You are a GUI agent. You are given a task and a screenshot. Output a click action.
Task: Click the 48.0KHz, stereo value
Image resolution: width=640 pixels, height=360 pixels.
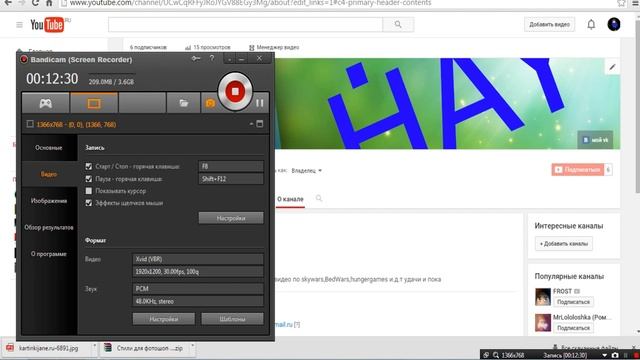point(155,301)
